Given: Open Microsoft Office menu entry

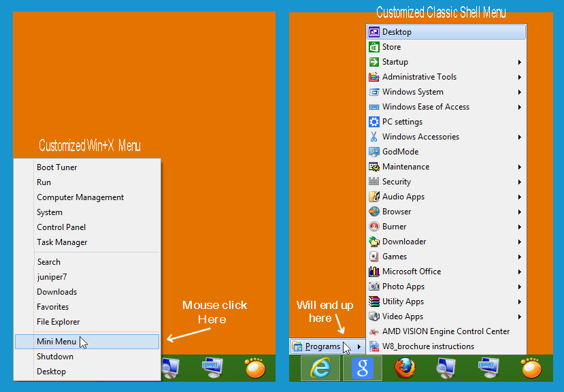Looking at the screenshot, I should (412, 272).
